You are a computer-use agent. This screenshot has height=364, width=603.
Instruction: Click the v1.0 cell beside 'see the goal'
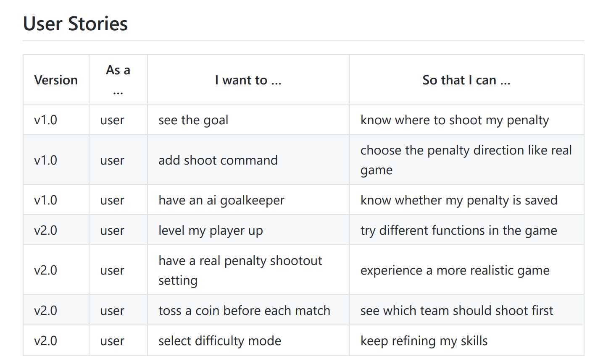click(56, 120)
